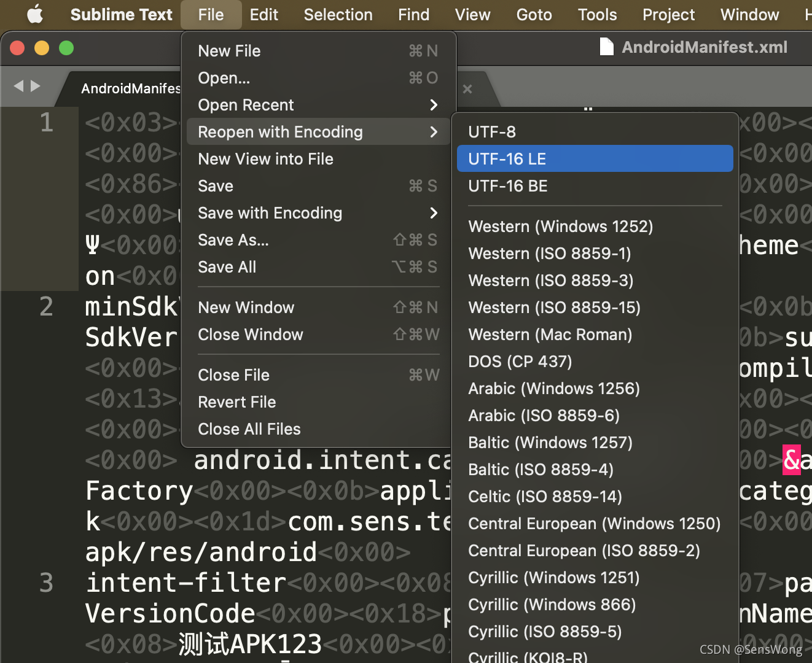This screenshot has height=663, width=812.
Task: Select Cyrillic (Windows 866) encoding
Action: [x=595, y=605]
